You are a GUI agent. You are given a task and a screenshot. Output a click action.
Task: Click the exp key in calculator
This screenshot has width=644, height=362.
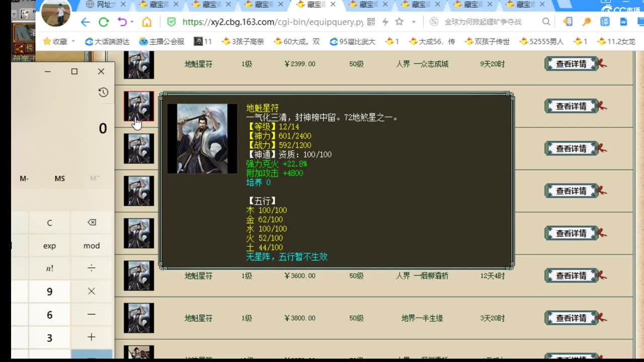(49, 246)
